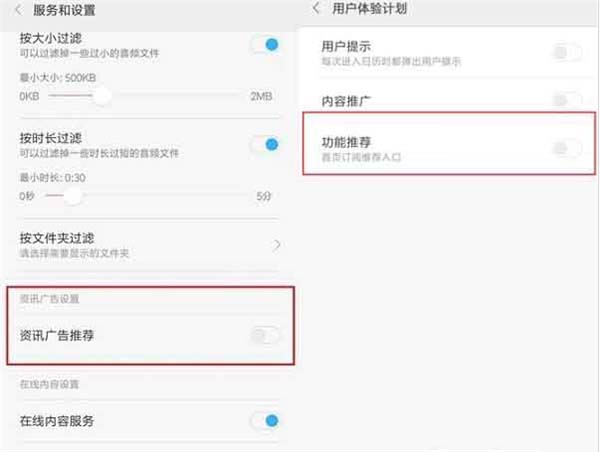Click the 2MB end of size slider
Screen dimensions: 600x452
coord(261,96)
